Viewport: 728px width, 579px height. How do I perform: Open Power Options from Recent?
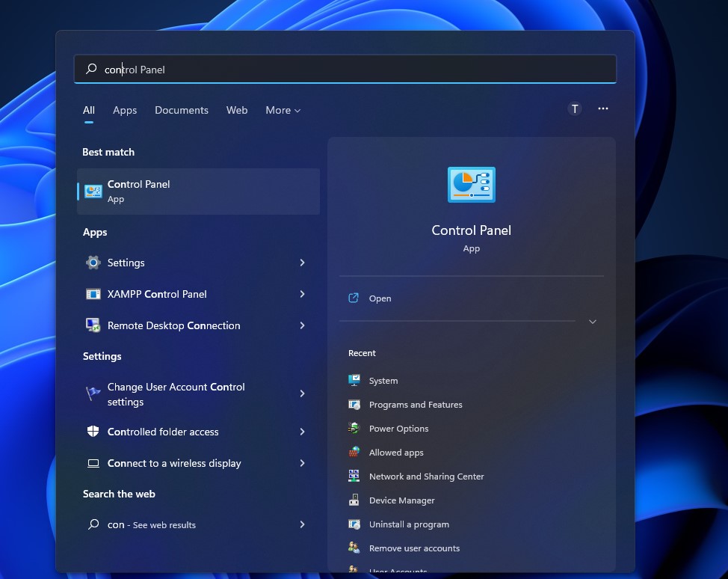pos(398,429)
